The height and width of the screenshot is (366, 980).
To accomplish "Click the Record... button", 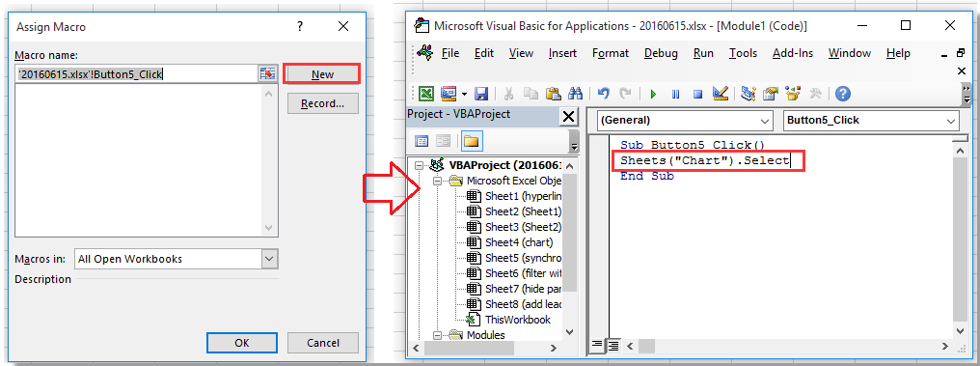I will [x=322, y=104].
